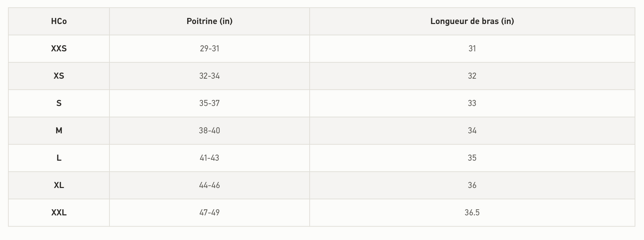Screen dimensions: 644x240
Task: Click the 35-37 chest measurement cell
Action: click(x=209, y=103)
